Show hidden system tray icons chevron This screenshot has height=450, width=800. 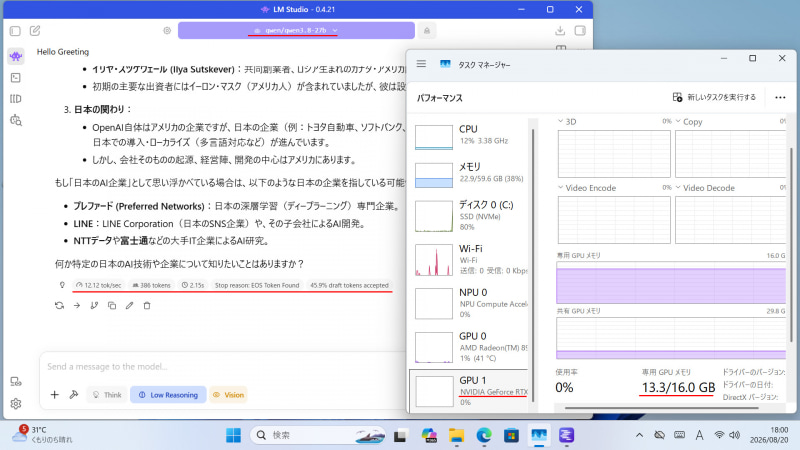[x=639, y=435]
